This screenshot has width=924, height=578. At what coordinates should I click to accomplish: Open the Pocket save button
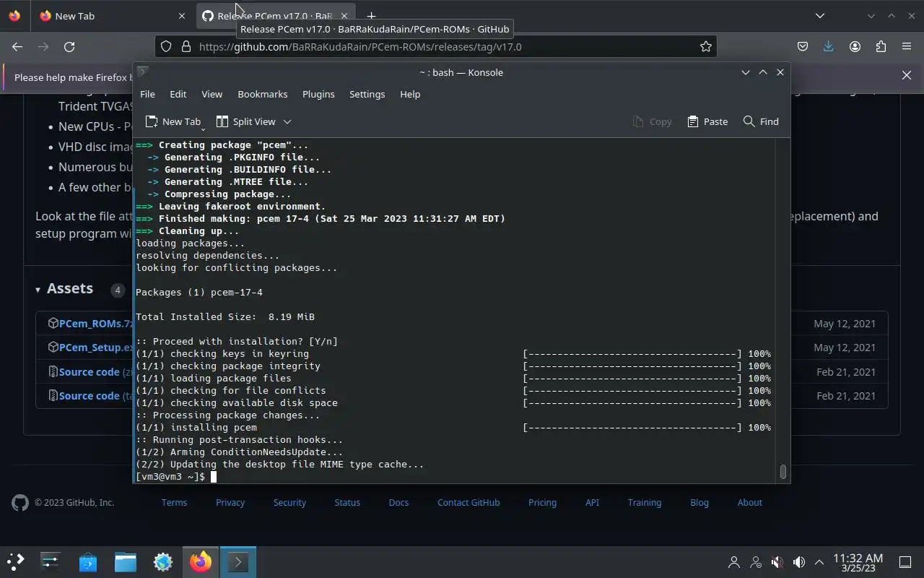pyautogui.click(x=803, y=46)
